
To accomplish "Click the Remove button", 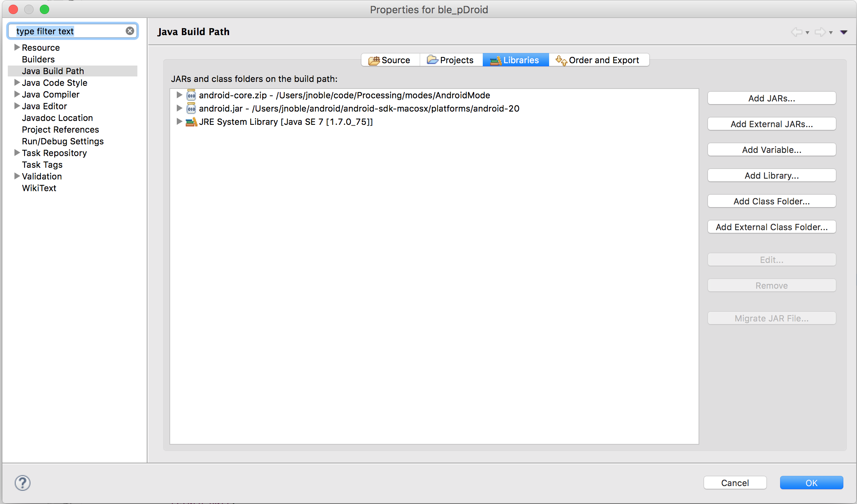I will point(772,286).
